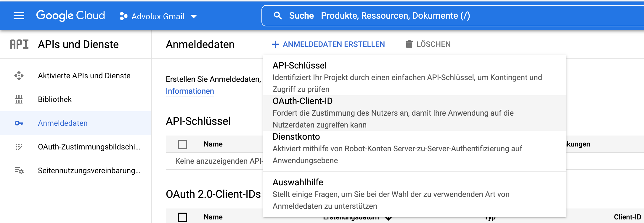Viewport: 644px width, 223px height.
Task: Click the Client-ID column header
Action: [627, 217]
